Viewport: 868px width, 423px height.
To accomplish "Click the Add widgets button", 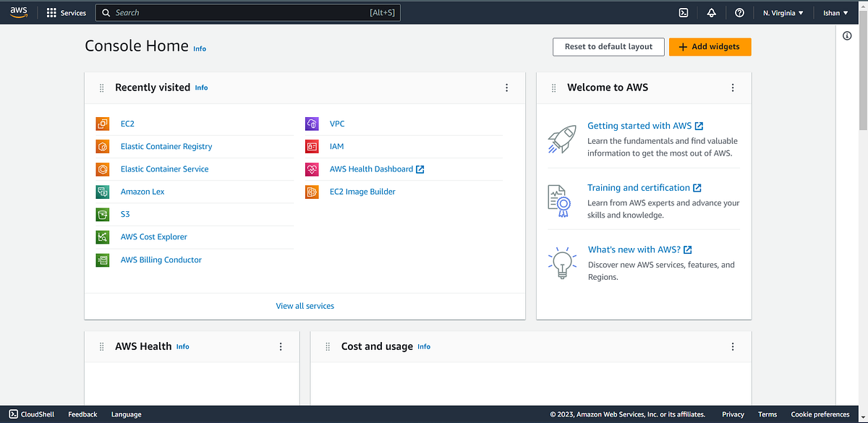I will click(x=710, y=46).
